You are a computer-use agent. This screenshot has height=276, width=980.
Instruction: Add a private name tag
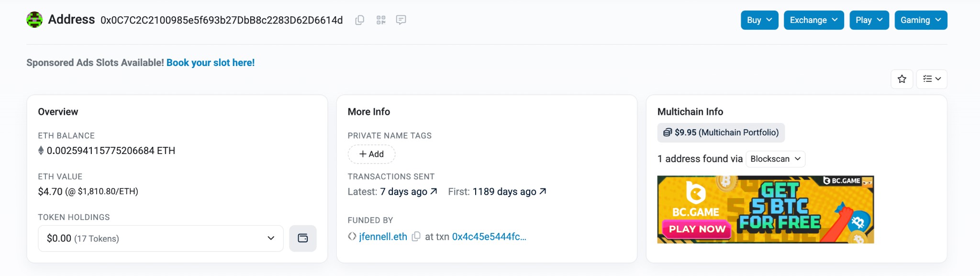pos(371,154)
